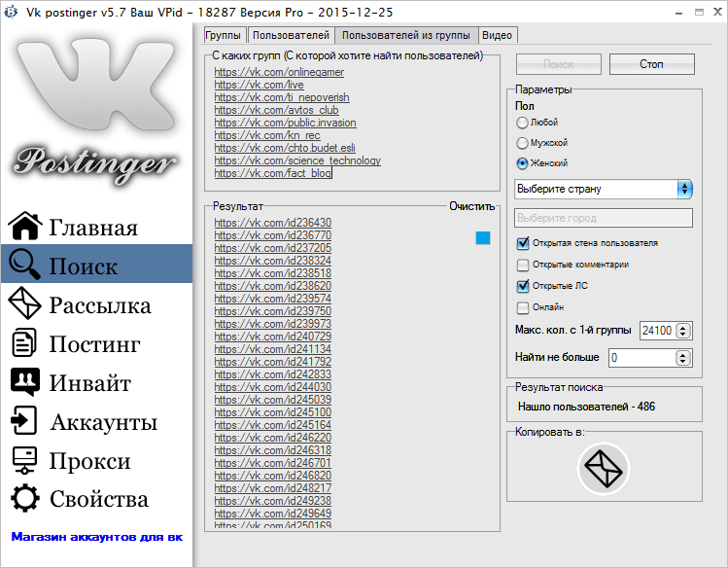The height and width of the screenshot is (568, 728).
Task: Open the Рассылка section
Action: pos(100,304)
